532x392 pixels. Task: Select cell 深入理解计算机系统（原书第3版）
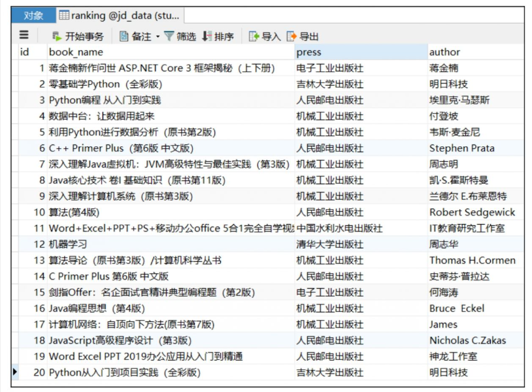171,196
